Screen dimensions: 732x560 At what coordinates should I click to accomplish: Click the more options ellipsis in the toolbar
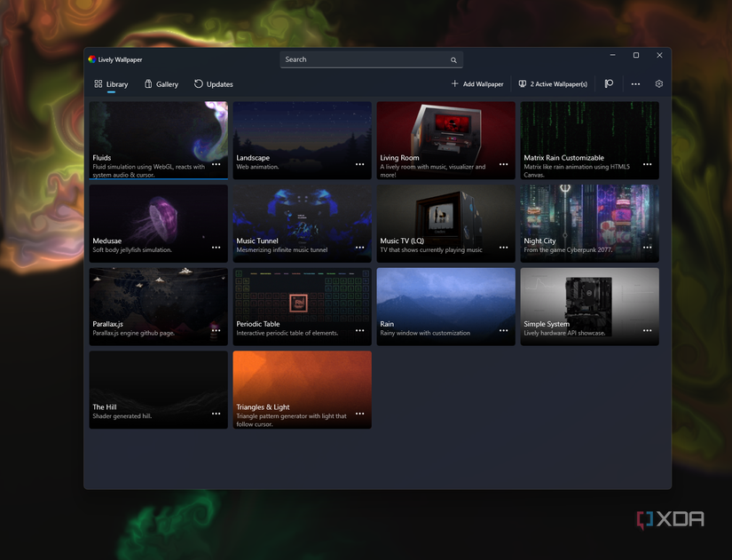coord(635,83)
